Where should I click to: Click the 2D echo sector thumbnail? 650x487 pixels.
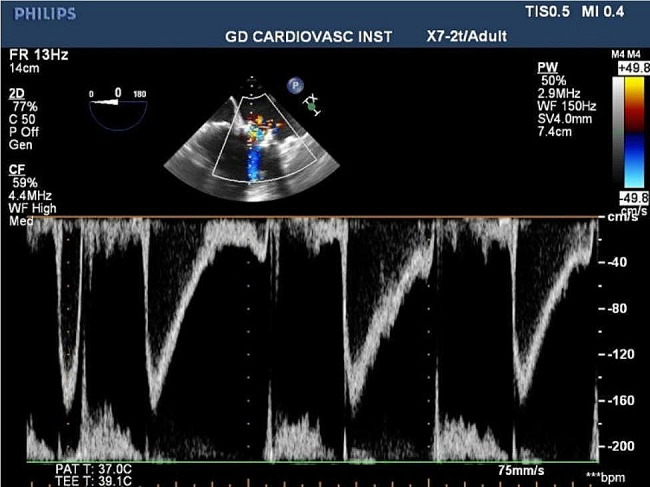click(x=246, y=138)
